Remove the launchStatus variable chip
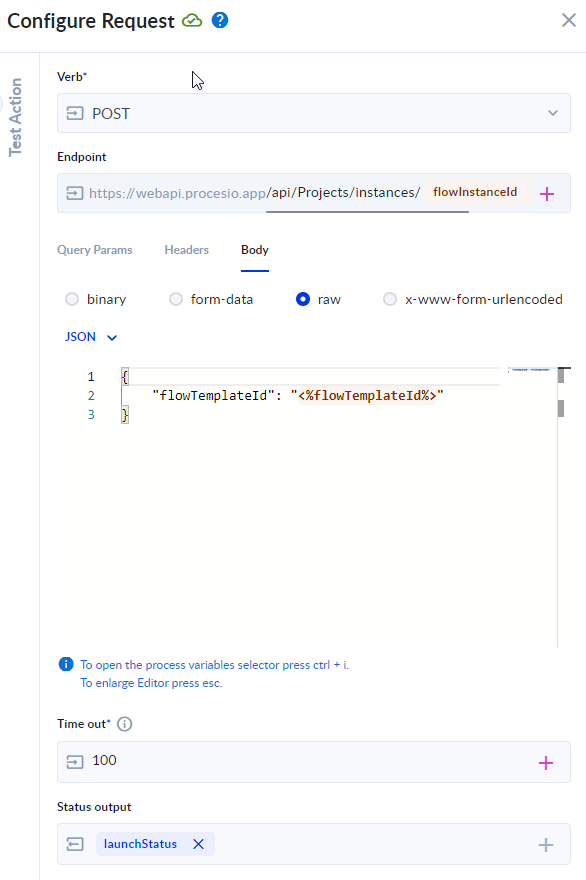This screenshot has width=586, height=880. [x=198, y=843]
